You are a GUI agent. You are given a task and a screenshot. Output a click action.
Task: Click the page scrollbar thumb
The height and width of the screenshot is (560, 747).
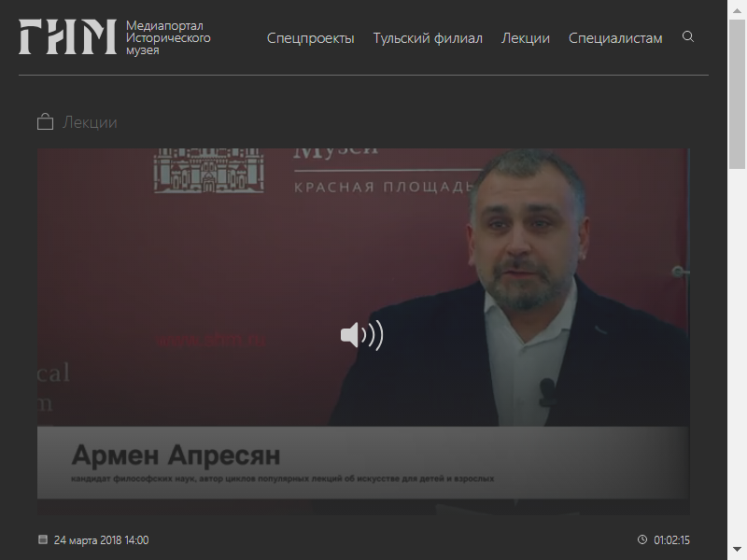pos(737,94)
